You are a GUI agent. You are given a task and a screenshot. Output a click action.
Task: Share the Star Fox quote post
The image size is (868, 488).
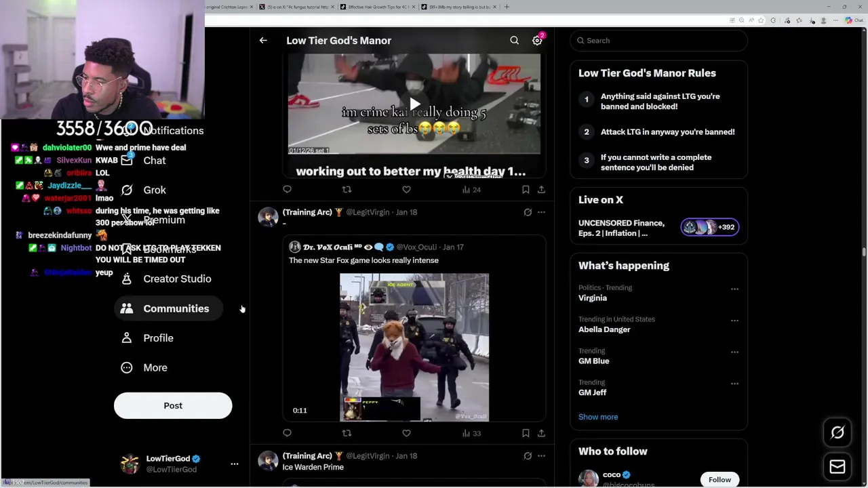541,433
